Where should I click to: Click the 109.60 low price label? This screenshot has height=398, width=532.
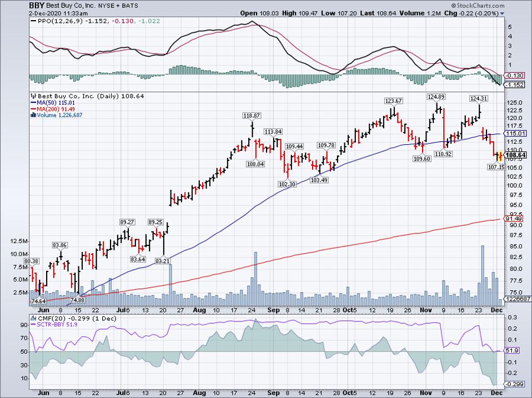[x=422, y=159]
